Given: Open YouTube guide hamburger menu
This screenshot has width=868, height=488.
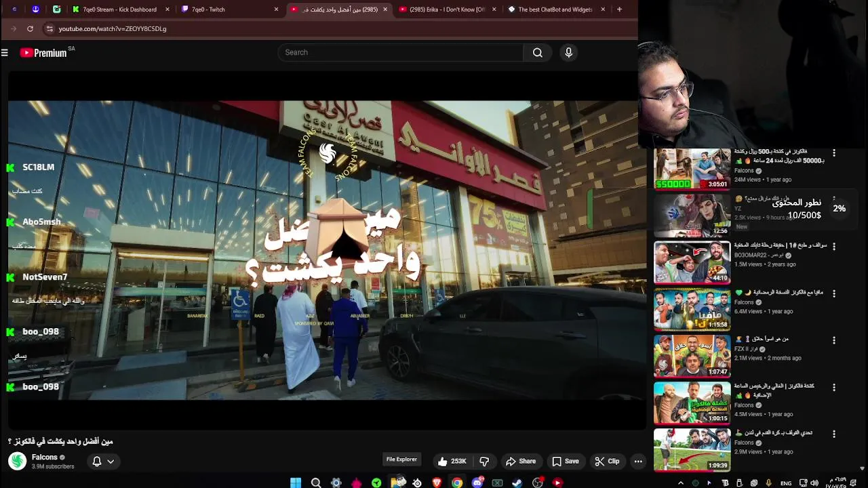Looking at the screenshot, I should click(5, 53).
